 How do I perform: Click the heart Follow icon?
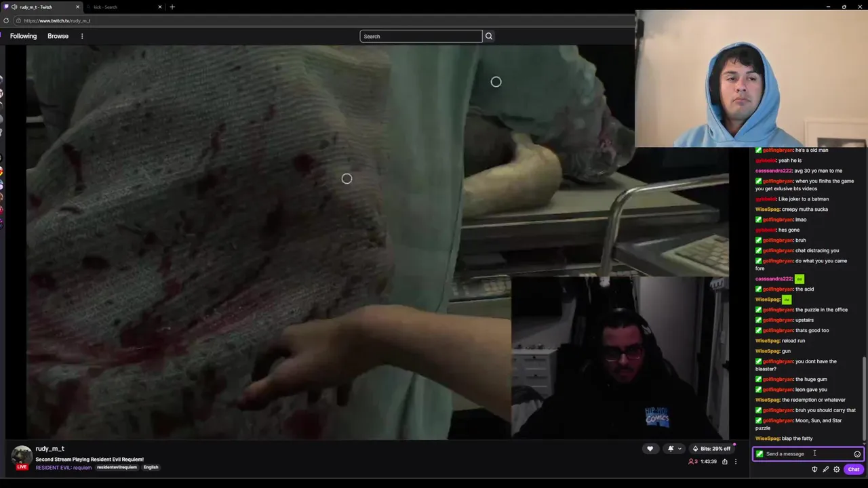pos(650,449)
